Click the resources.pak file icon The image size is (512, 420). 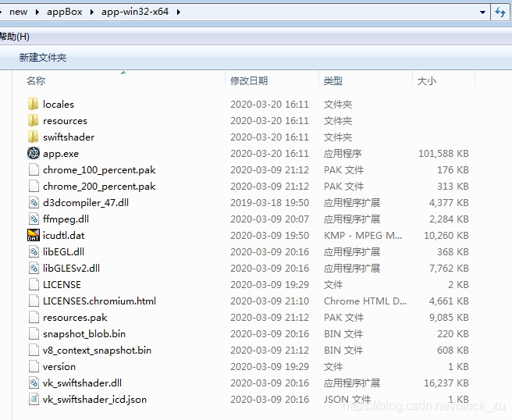click(x=34, y=317)
